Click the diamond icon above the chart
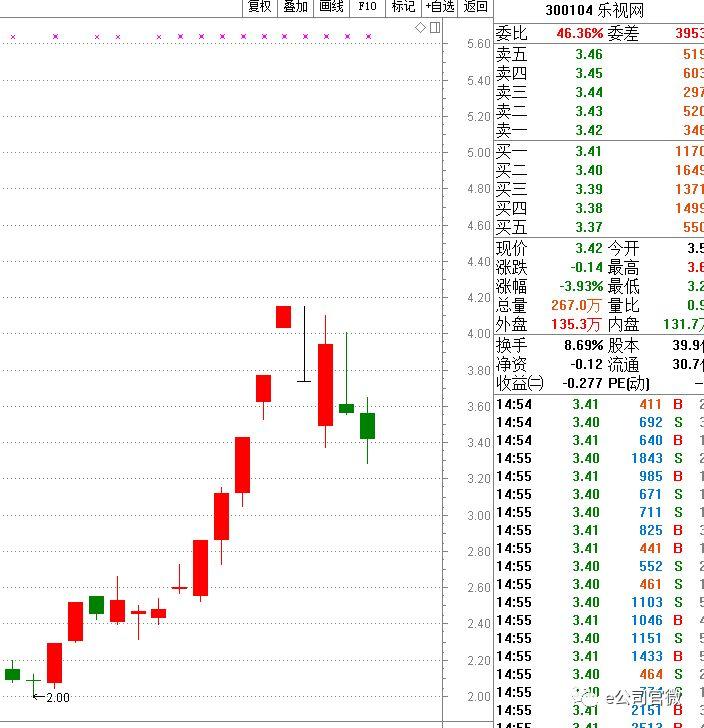The width and height of the screenshot is (704, 728). 420,28
